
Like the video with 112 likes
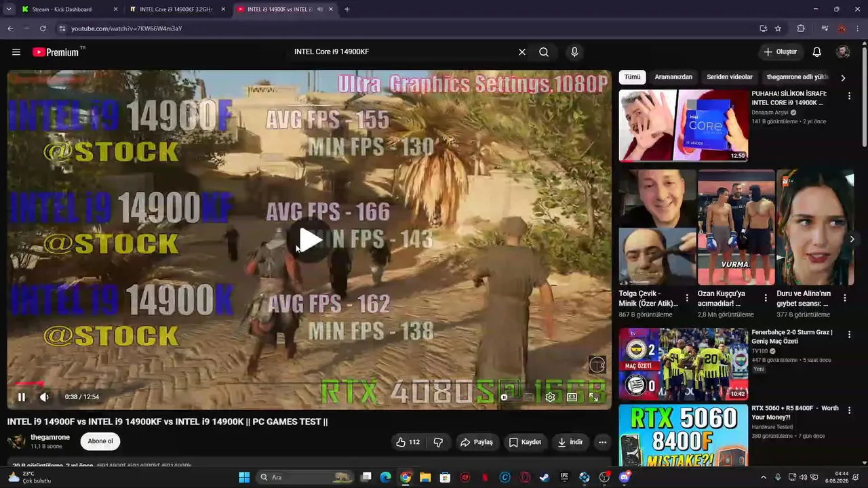408,442
